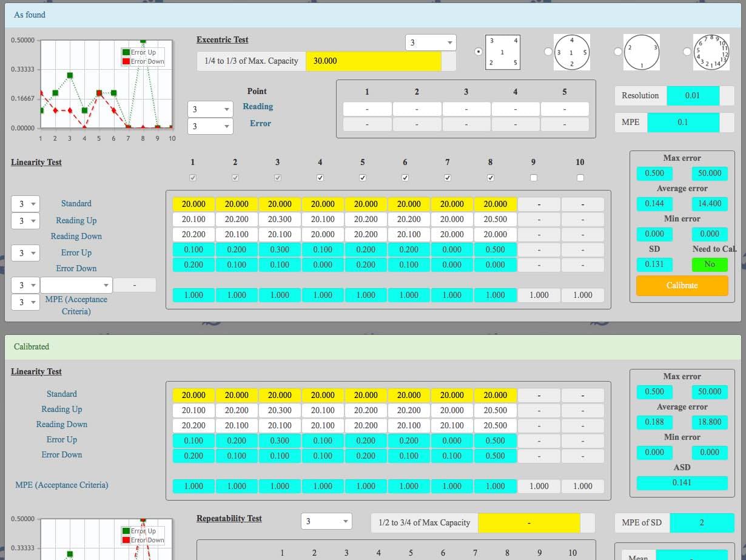Select the circular five-point layout radio

pos(548,52)
